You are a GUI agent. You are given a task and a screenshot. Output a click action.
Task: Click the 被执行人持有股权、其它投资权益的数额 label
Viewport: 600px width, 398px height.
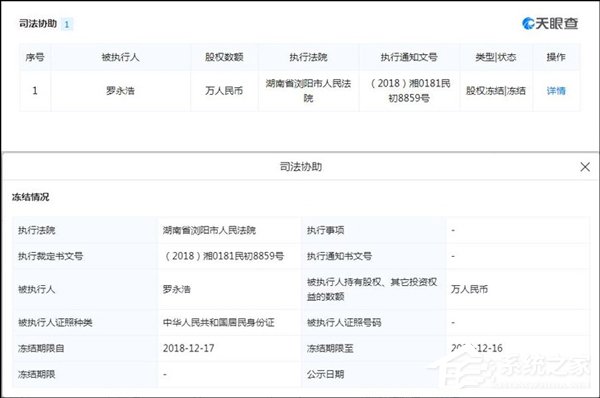pos(372,289)
